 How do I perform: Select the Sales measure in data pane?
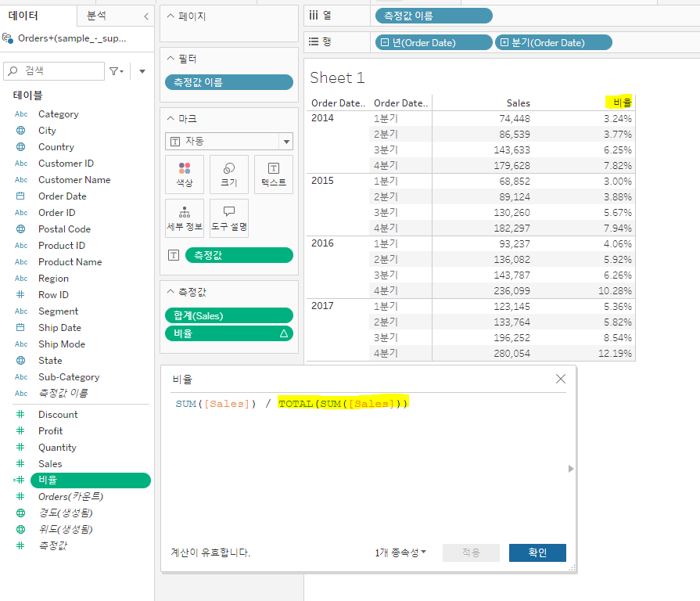tap(50, 464)
